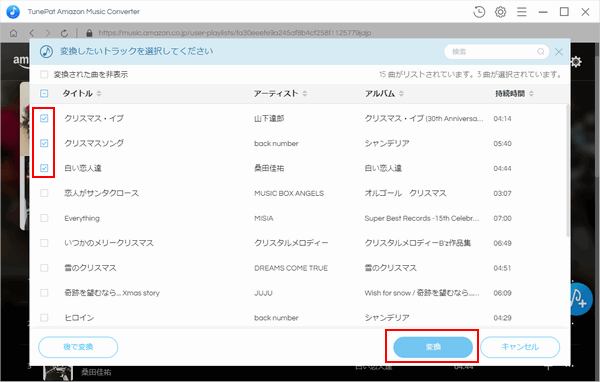Uncheck クリスマス・イブ track checkbox

[x=44, y=118]
